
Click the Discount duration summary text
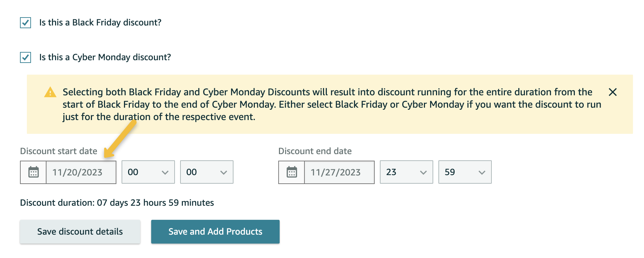click(117, 203)
